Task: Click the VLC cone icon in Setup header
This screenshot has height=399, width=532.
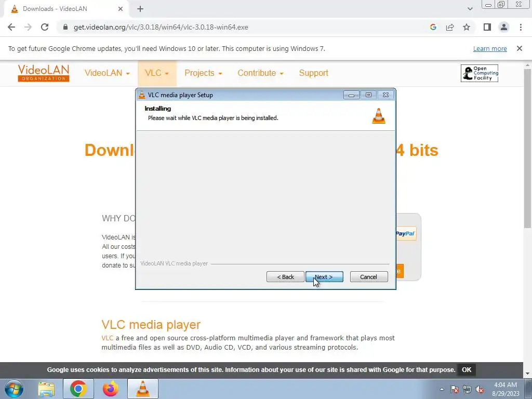Action: 379,116
